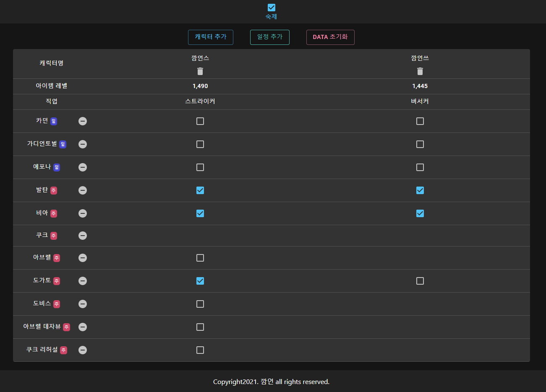Click the 카던 row label
Screen dimensions: 546x392
pyautogui.click(x=42, y=121)
